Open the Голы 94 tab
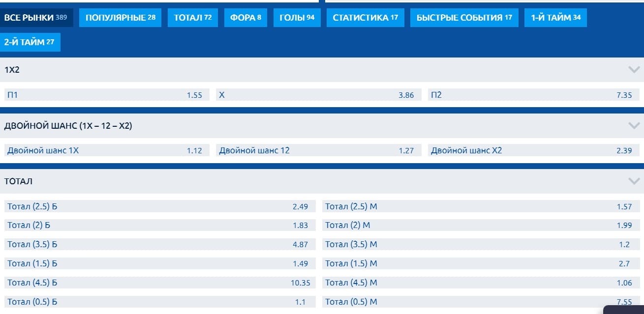Viewport: 644px width, 314px height. tap(297, 18)
